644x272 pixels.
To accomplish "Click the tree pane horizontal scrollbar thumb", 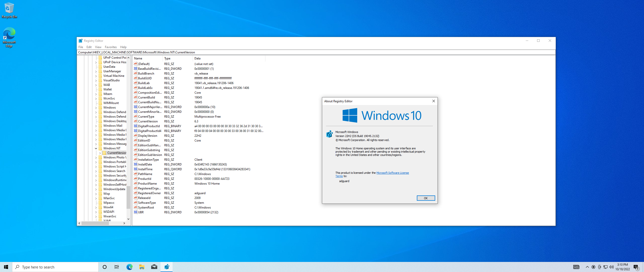I will pos(95,223).
